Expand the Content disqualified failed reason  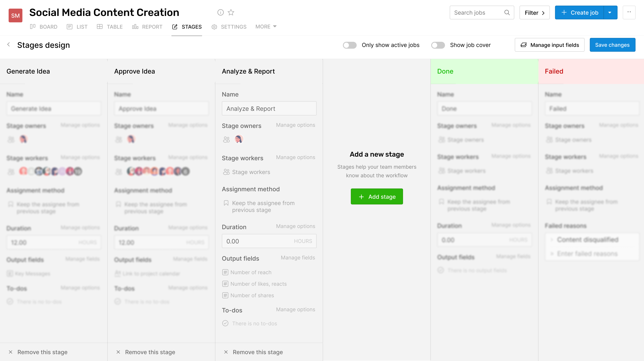(552, 239)
